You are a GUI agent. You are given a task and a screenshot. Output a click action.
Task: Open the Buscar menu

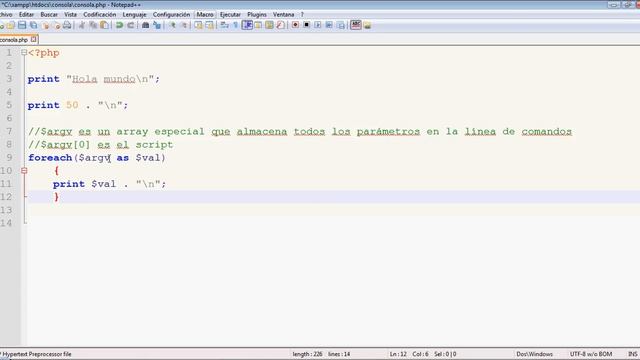(49, 15)
